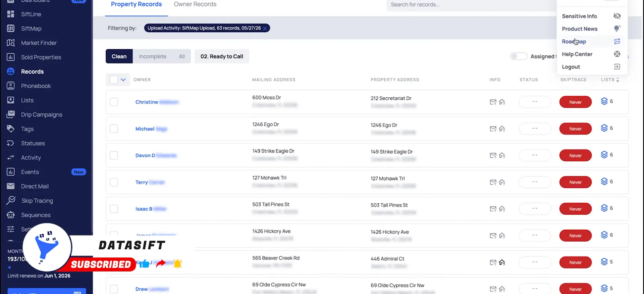Show Incomplete records tab

click(153, 56)
